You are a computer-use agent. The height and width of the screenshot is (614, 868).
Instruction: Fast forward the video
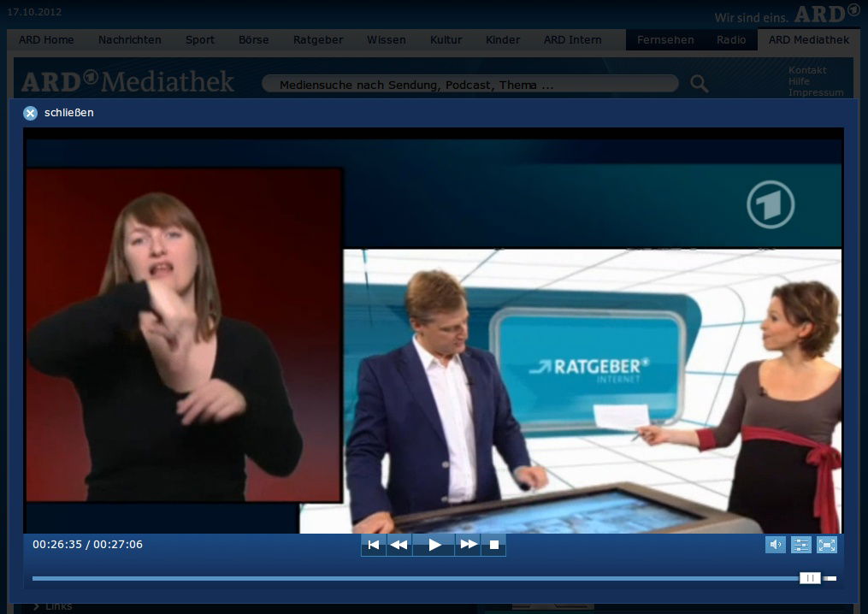point(469,545)
